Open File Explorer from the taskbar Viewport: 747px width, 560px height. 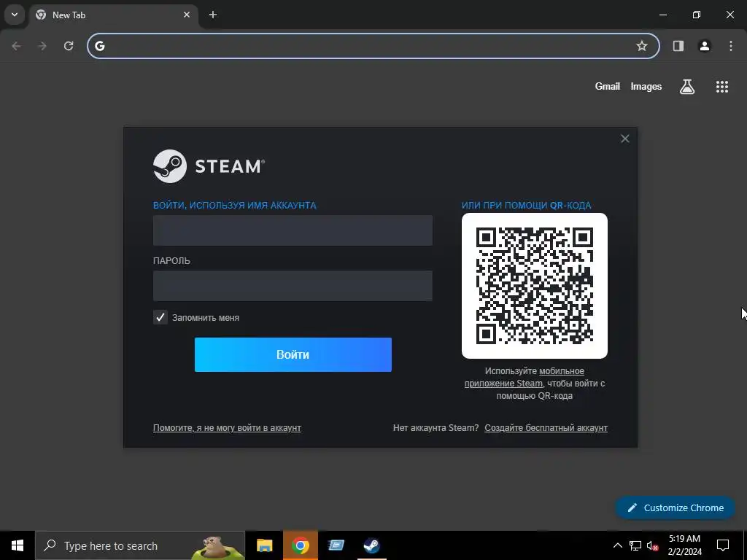(264, 545)
